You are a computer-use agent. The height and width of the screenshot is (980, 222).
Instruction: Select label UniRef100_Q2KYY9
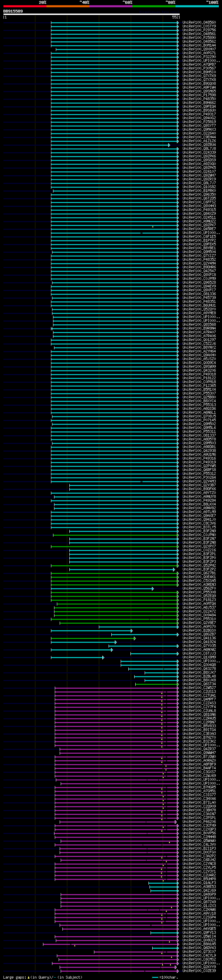click(x=199, y=967)
